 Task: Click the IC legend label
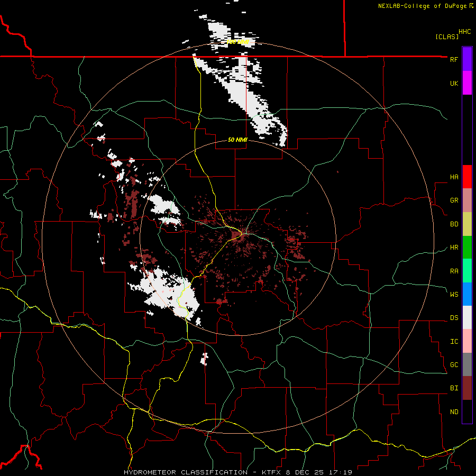pos(454,342)
